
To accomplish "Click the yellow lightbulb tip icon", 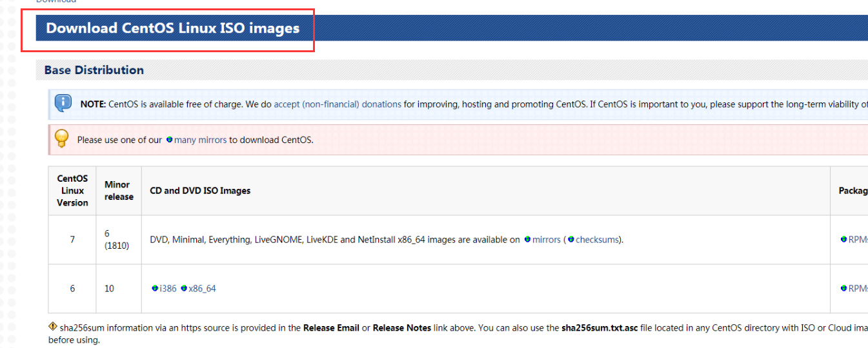I will 61,139.
